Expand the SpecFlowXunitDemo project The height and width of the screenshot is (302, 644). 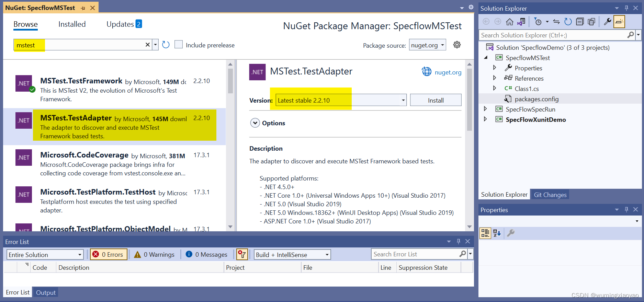[x=485, y=119]
